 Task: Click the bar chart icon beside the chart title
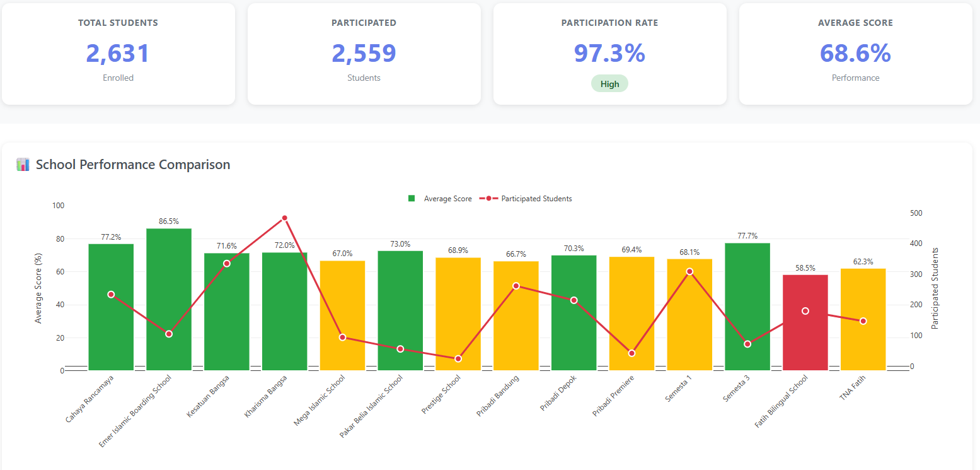[23, 164]
